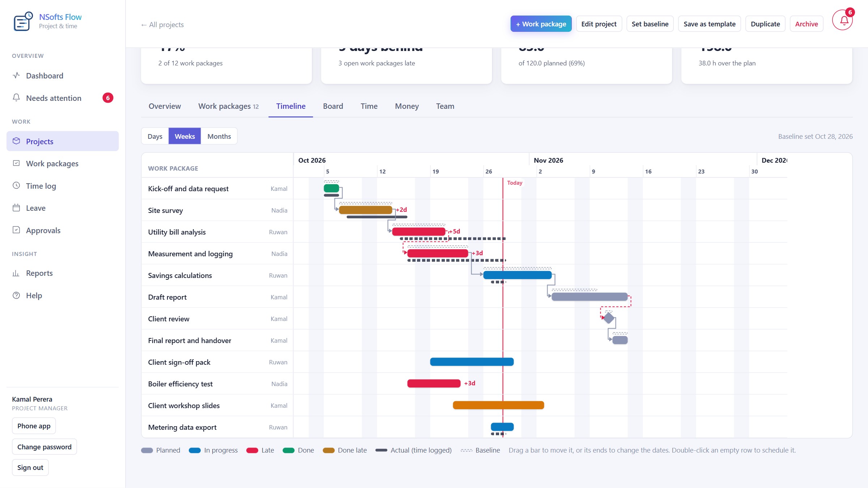Click Edit project button

pos(599,24)
